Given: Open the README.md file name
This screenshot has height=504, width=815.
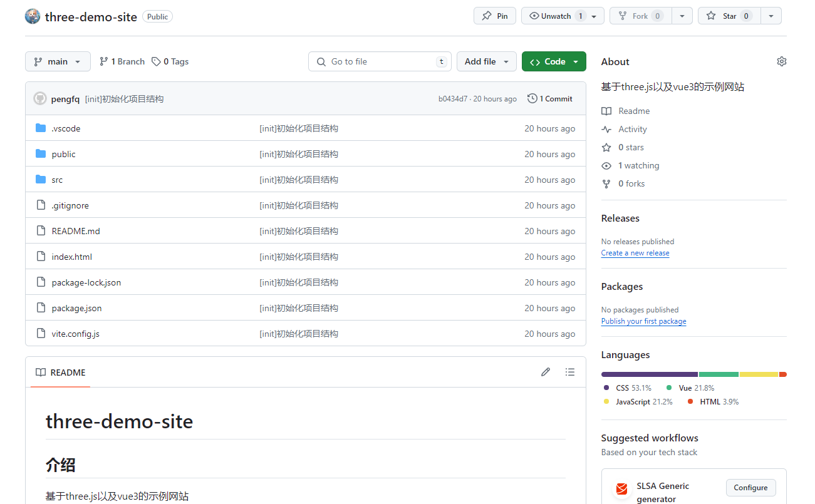Looking at the screenshot, I should [76, 231].
